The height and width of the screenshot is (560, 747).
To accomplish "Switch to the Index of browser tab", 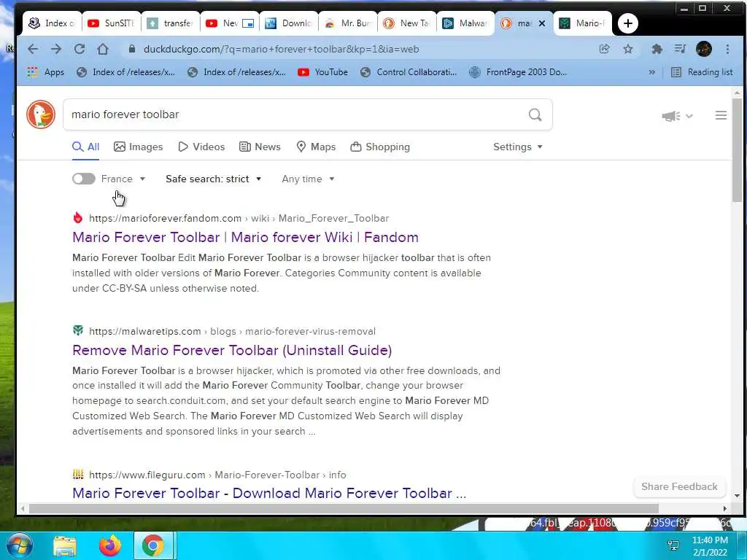I will click(x=52, y=23).
